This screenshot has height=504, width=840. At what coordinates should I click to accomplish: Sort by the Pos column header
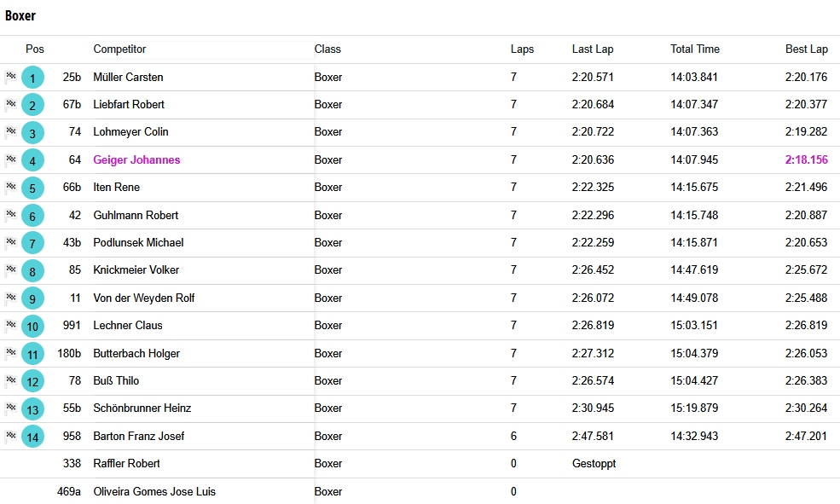coord(35,49)
